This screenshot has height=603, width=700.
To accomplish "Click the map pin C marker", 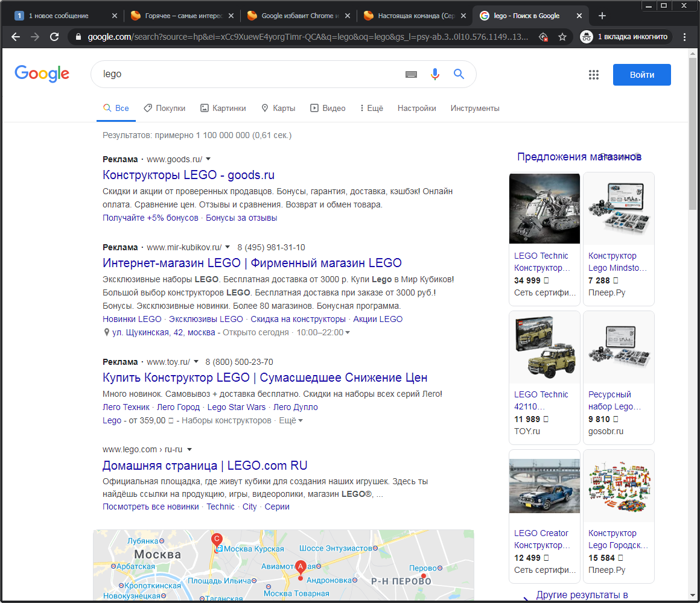I will pyautogui.click(x=217, y=540).
